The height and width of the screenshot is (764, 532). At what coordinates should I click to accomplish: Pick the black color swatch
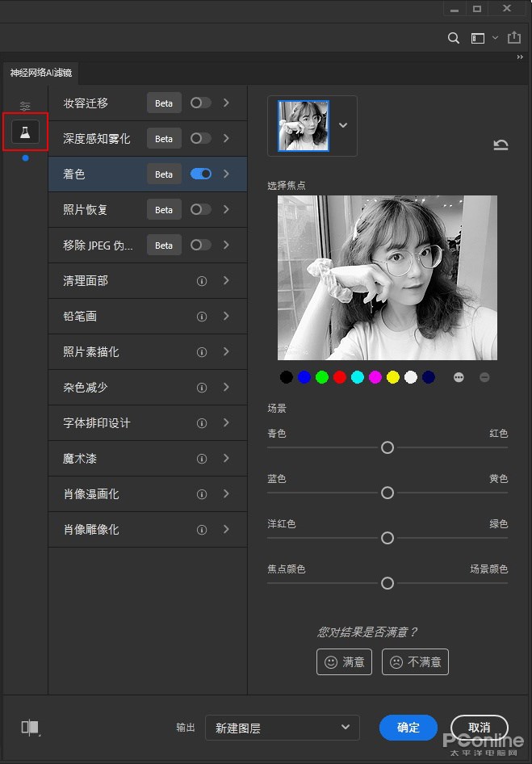coord(287,377)
